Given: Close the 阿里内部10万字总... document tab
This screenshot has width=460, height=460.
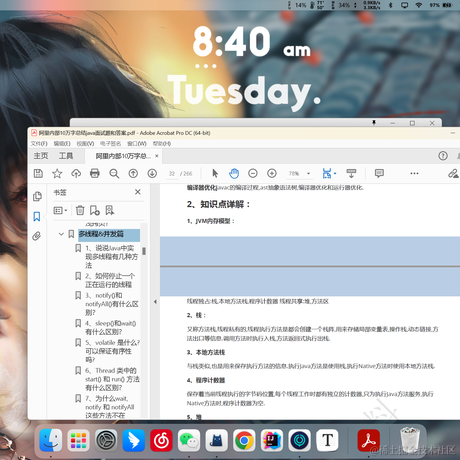Looking at the screenshot, I should tap(157, 156).
